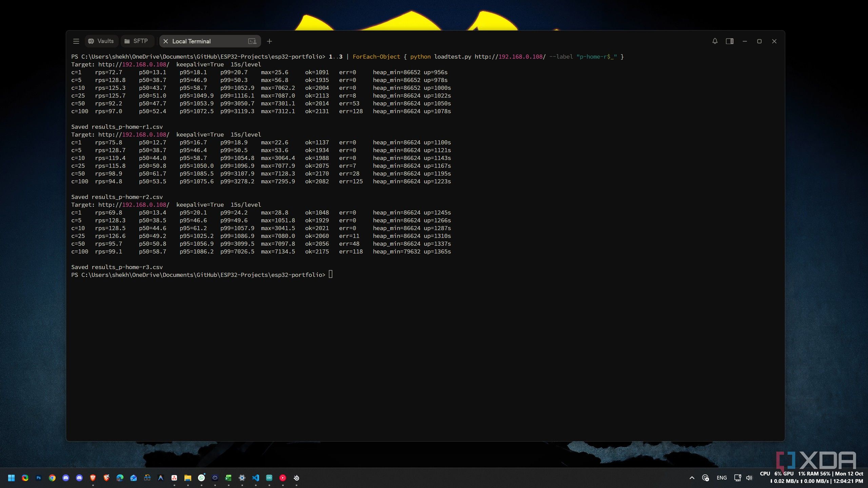This screenshot has height=488, width=868.
Task: Click the ENG language indicator
Action: 722,478
